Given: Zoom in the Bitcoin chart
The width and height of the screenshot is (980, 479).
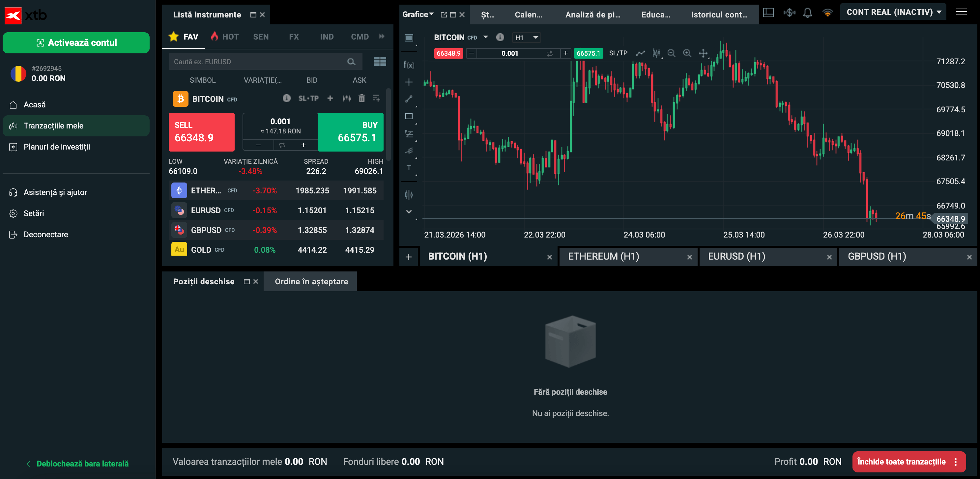Looking at the screenshot, I should click(x=687, y=53).
